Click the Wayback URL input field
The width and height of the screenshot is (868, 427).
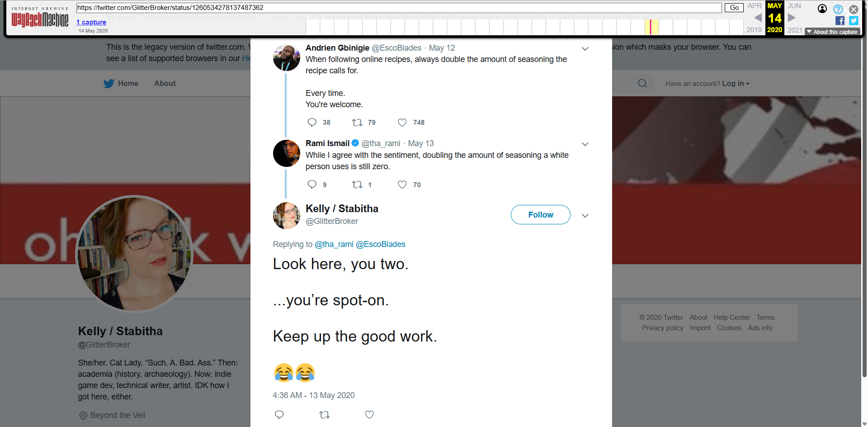(x=398, y=8)
